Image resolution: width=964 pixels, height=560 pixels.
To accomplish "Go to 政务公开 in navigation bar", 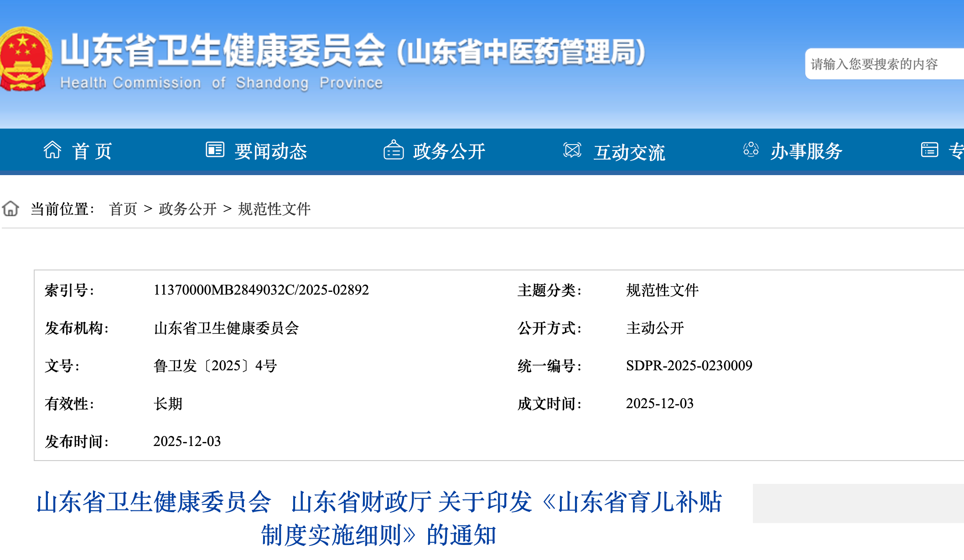I will coord(449,151).
